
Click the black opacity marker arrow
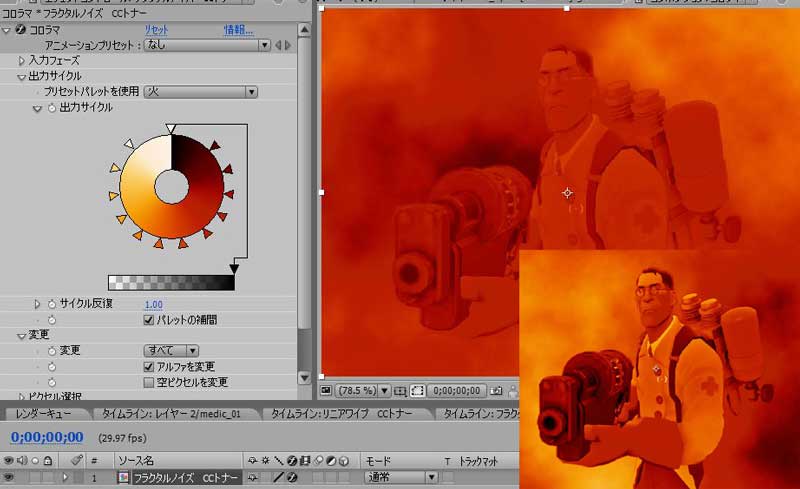tap(234, 269)
